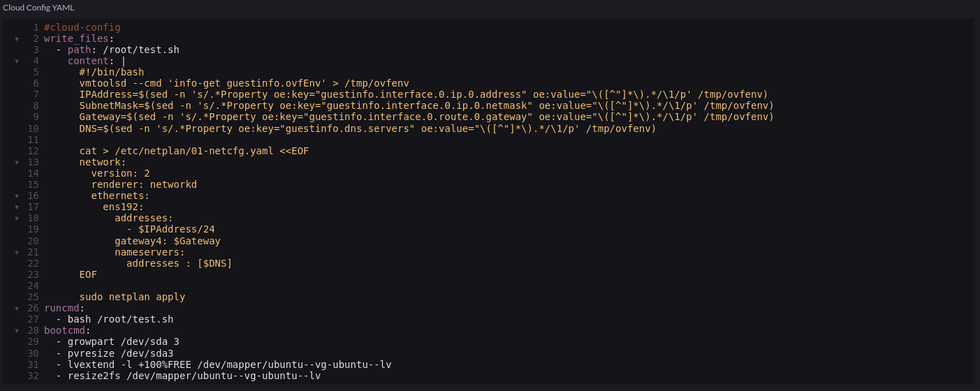The image size is (980, 391).
Task: Collapse the network fold arrow on line 13
Action: coord(17,162)
